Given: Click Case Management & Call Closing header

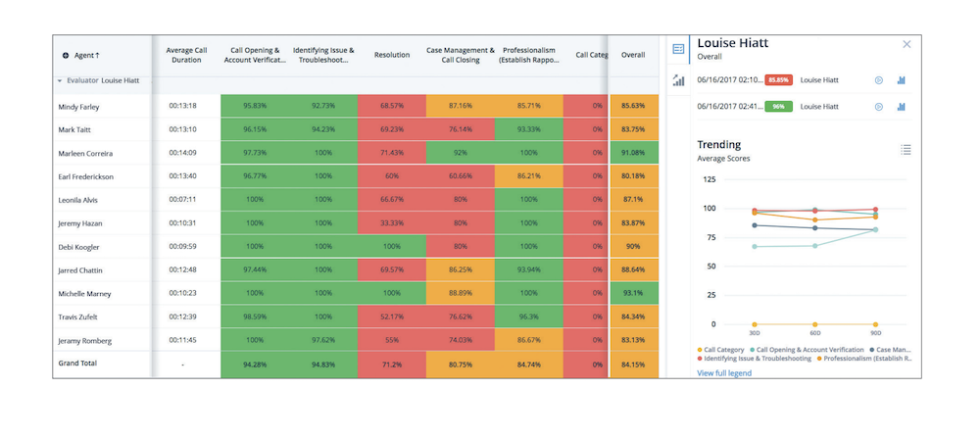Looking at the screenshot, I should (461, 55).
